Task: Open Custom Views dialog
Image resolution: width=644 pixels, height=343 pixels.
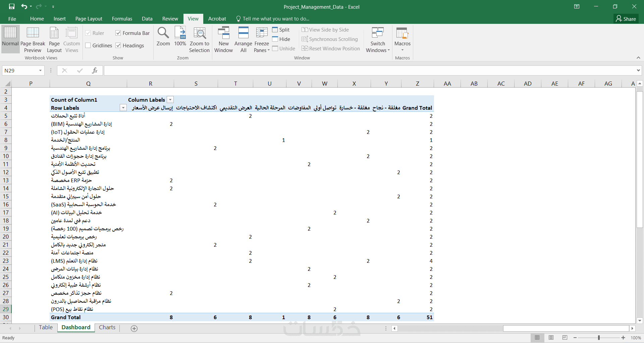Action: coord(72,39)
